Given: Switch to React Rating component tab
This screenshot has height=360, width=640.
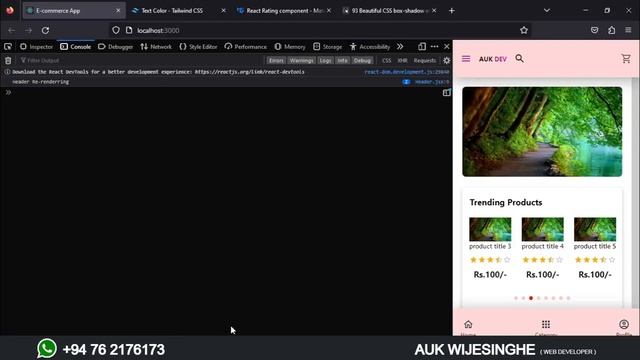Looking at the screenshot, I should coord(284,11).
